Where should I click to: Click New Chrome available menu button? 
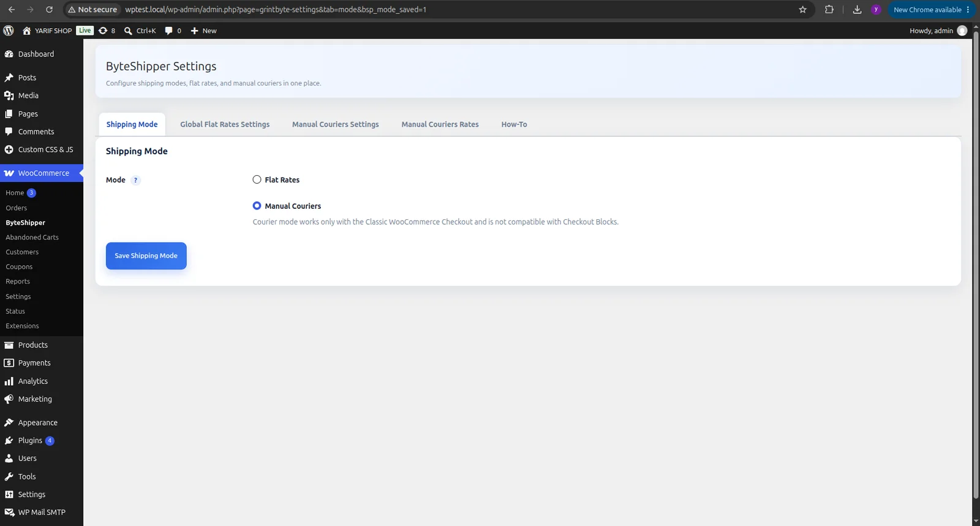[x=930, y=10]
